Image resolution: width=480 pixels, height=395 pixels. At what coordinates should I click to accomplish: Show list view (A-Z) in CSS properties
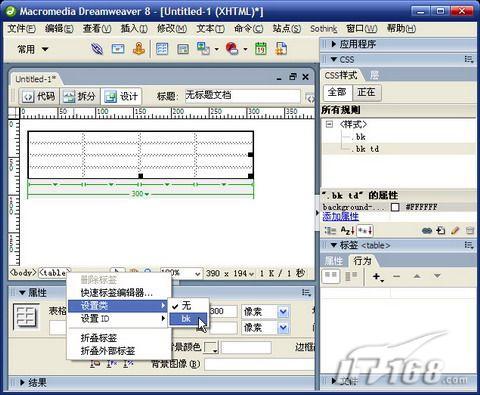pyautogui.click(x=347, y=231)
